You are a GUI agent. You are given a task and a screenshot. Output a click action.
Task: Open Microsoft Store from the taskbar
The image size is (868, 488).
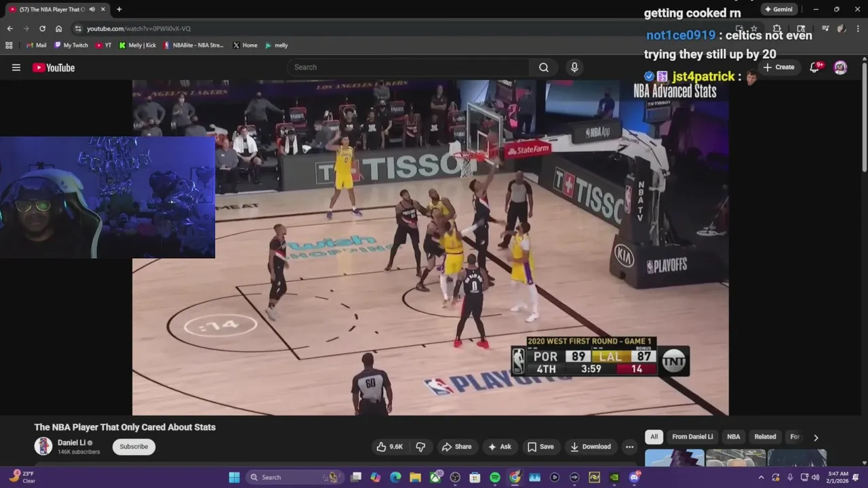click(475, 477)
